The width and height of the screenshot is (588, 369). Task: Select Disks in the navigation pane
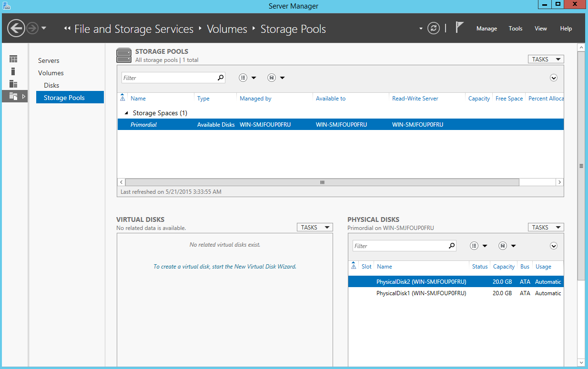point(51,85)
